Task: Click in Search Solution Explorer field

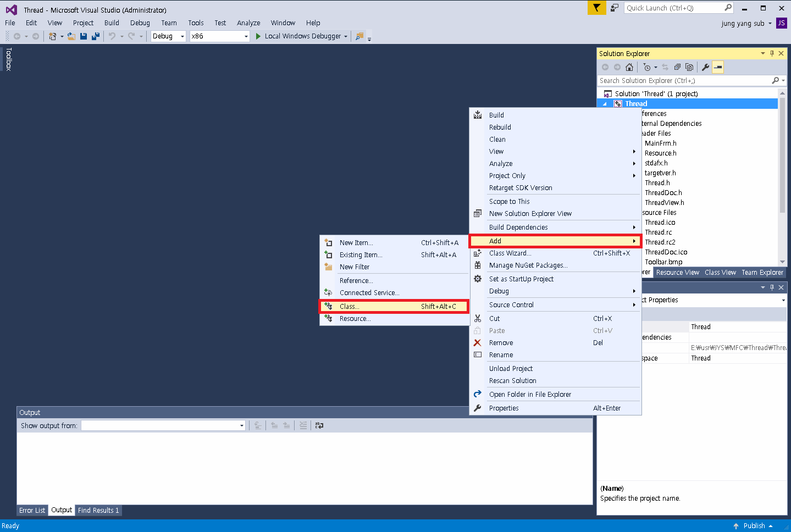Action: (684, 81)
